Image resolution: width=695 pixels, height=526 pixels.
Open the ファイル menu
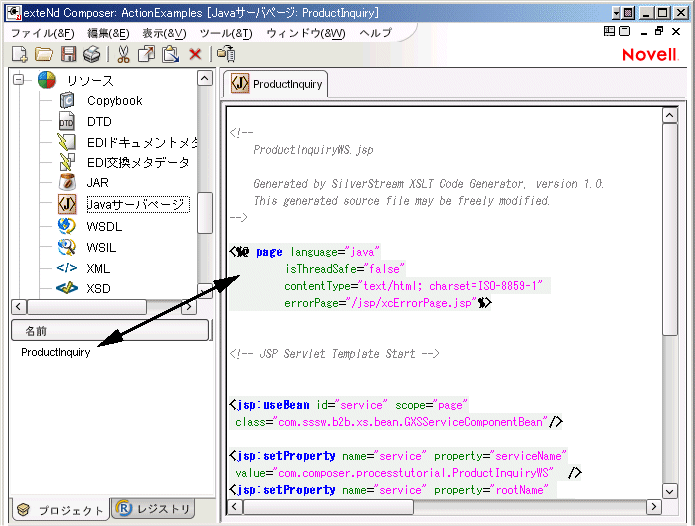pos(43,33)
